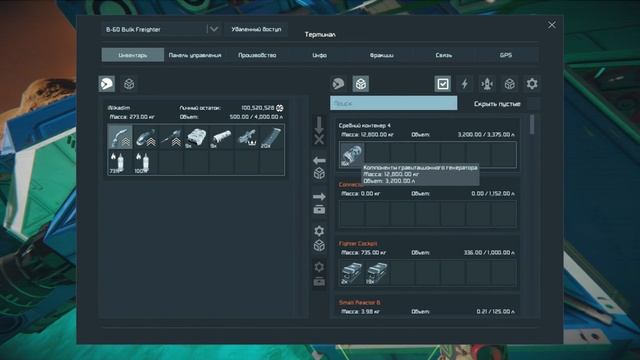Click the Личный остаток label
640x360 pixels.
click(x=200, y=108)
